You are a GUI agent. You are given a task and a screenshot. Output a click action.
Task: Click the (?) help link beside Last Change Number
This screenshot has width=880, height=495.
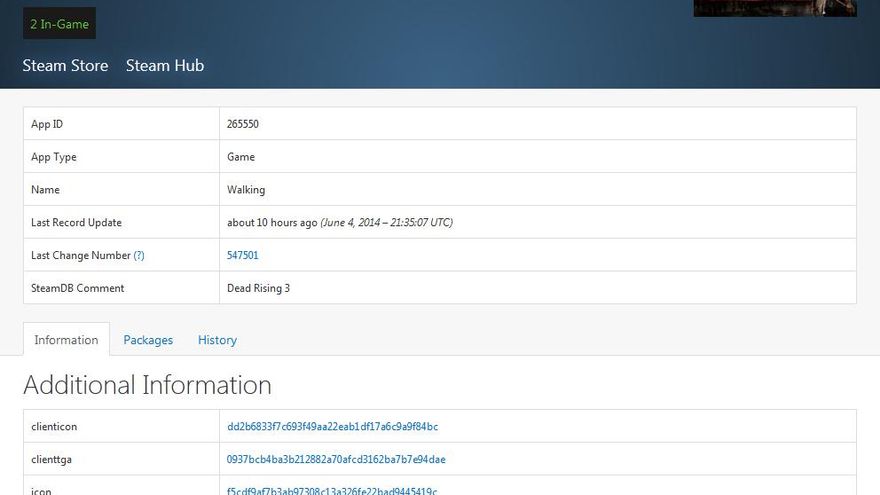coord(139,256)
